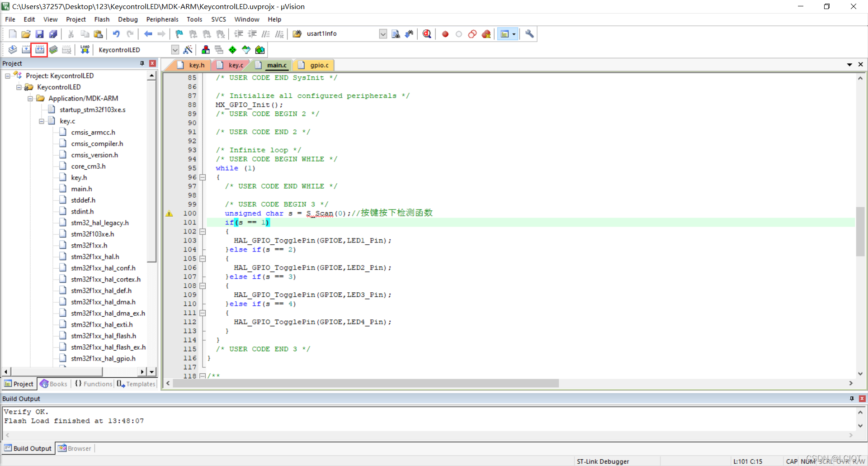Undo the last edit

click(x=116, y=34)
